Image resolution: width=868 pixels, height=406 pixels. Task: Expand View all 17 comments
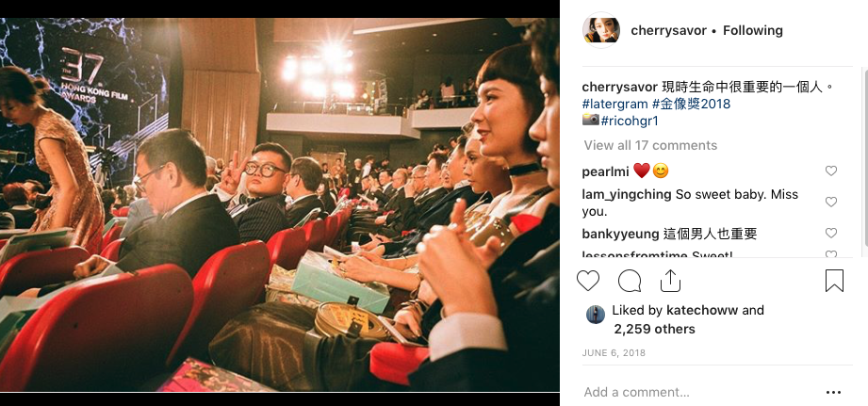click(650, 145)
